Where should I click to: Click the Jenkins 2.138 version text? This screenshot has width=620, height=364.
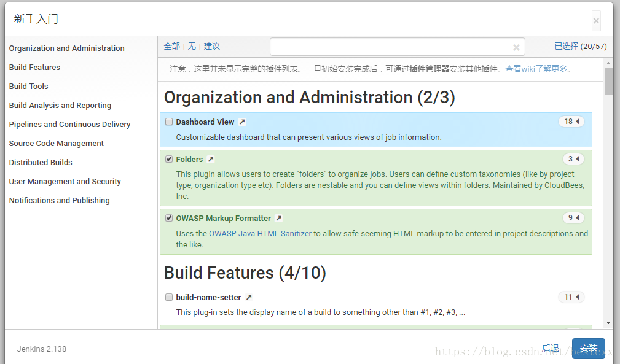[x=42, y=349]
